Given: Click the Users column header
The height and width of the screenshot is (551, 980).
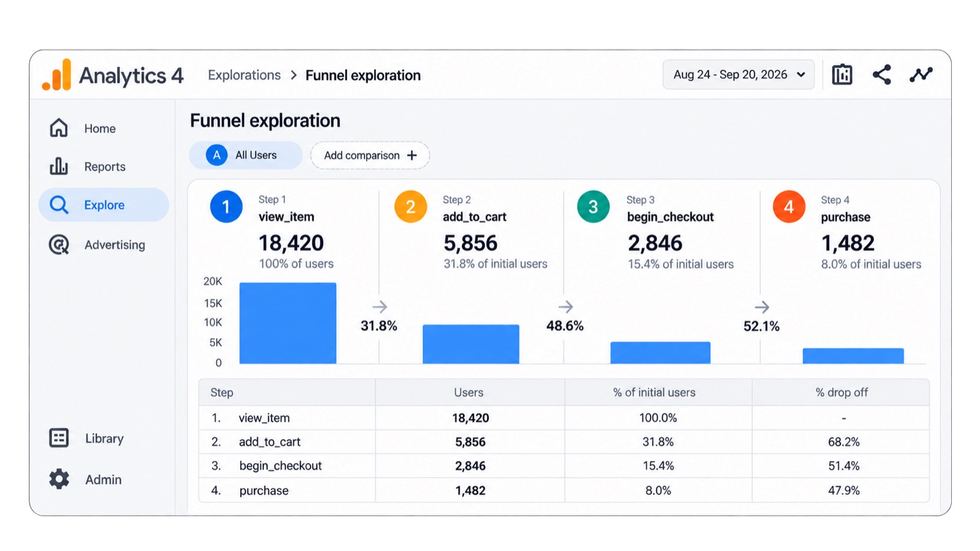Looking at the screenshot, I should click(469, 392).
